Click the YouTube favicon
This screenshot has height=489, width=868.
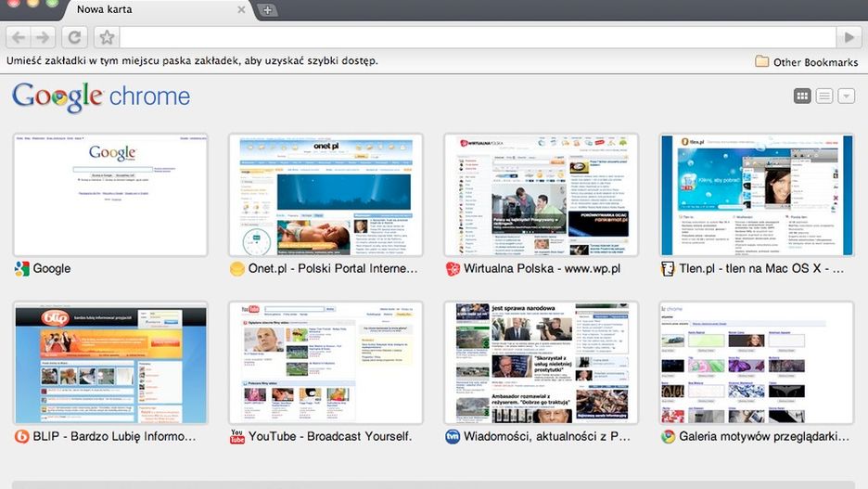[x=236, y=437]
